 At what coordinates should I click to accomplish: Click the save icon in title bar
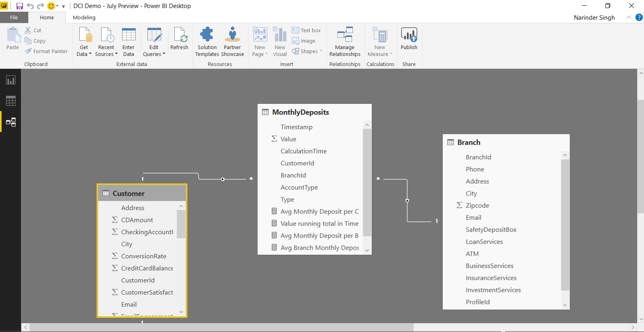click(19, 6)
